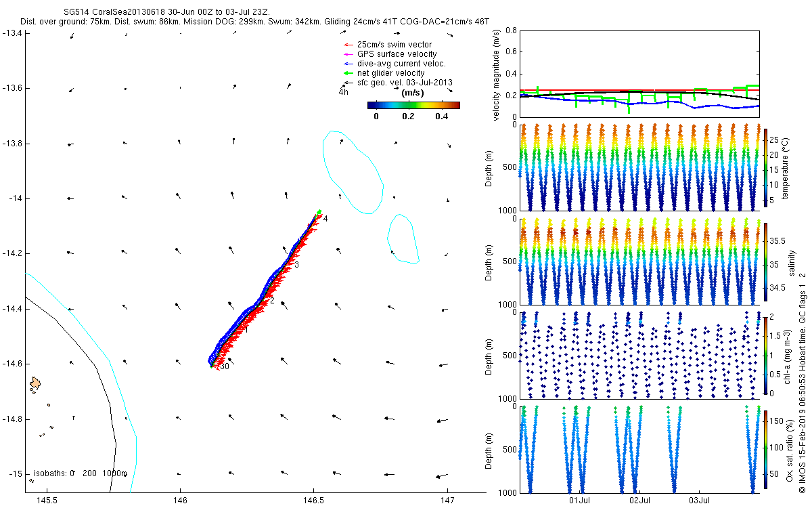Click the map velocity (m/s) colorbar
The height and width of the screenshot is (508, 812).
[x=413, y=105]
